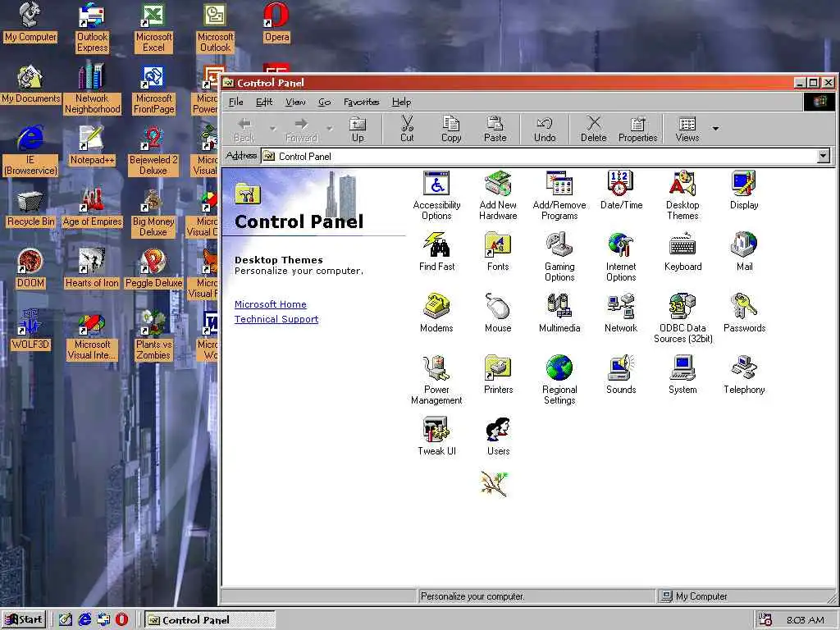Image resolution: width=840 pixels, height=630 pixels.
Task: Click Control Panel taskbar button
Action: coord(209,620)
